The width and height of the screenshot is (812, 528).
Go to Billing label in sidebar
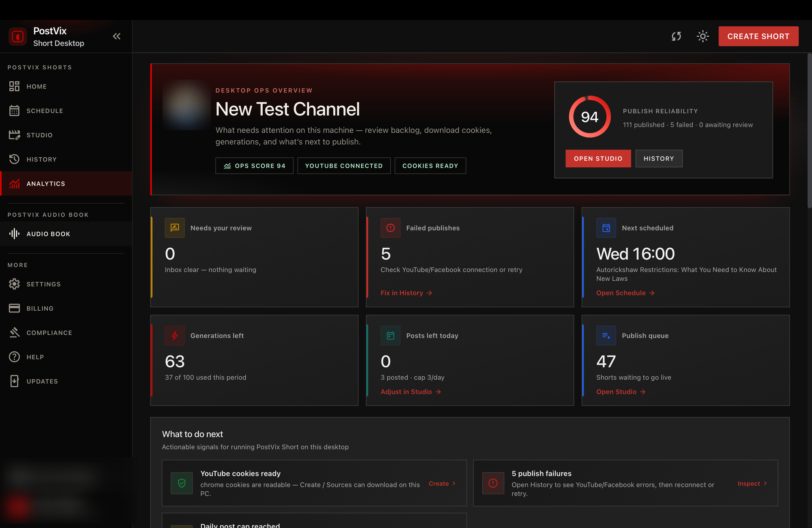coord(40,309)
